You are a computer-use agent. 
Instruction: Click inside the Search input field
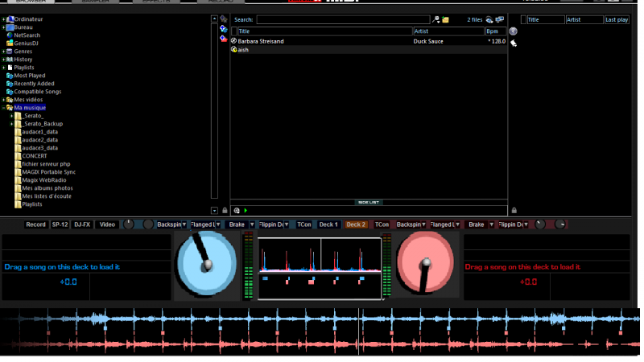tap(343, 19)
